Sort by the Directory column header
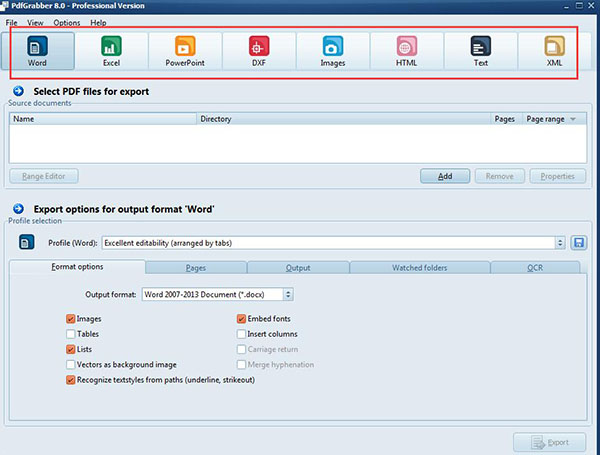The image size is (600, 455). point(344,119)
